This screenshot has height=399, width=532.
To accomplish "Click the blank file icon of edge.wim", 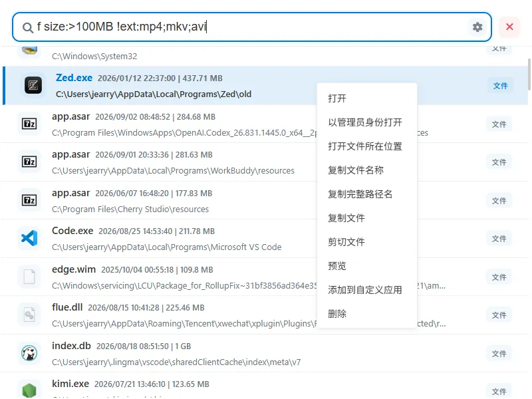I will tap(29, 277).
